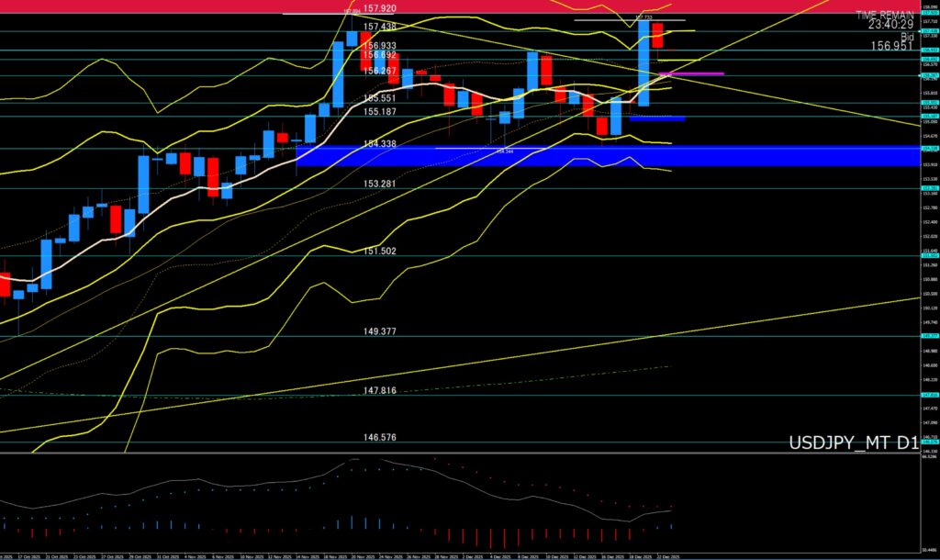
Task: Click the 147.816 level label
Action: (x=379, y=390)
